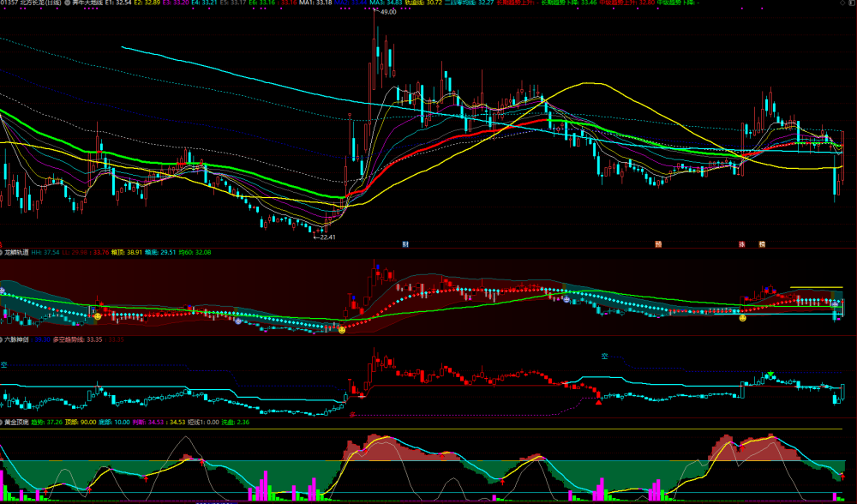
Task: Click the HH: 37.54 value
Action: (45, 253)
